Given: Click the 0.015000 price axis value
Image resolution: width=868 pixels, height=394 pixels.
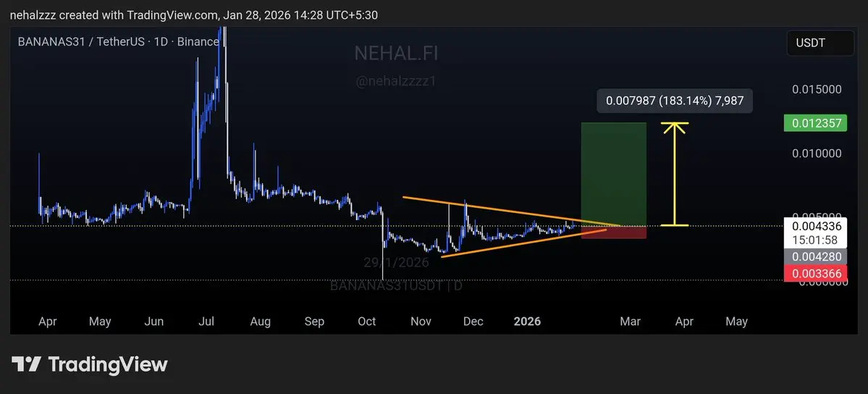Looking at the screenshot, I should [x=817, y=90].
